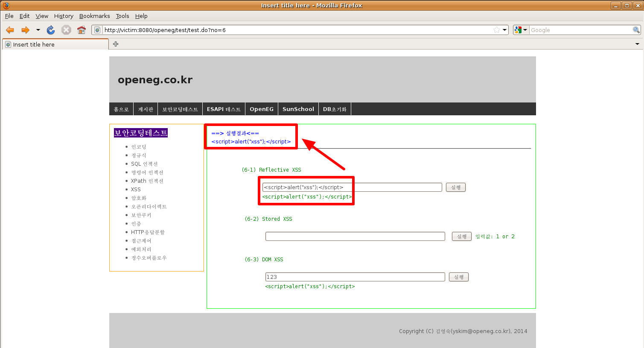Viewport: 644px width, 348px height.
Task: Click the DOM XSS input field
Action: [355, 277]
